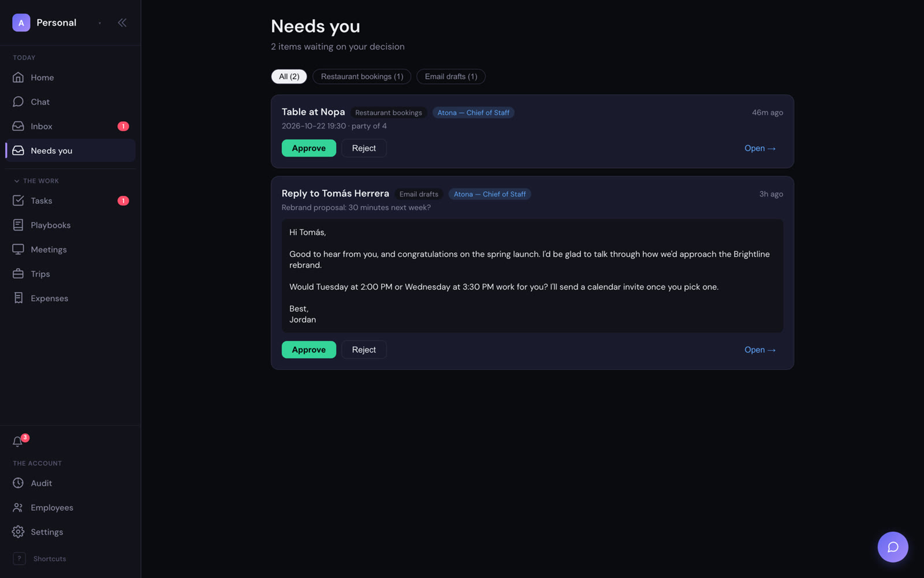Click the purple A workspace avatar
Image resolution: width=924 pixels, height=578 pixels.
click(21, 23)
